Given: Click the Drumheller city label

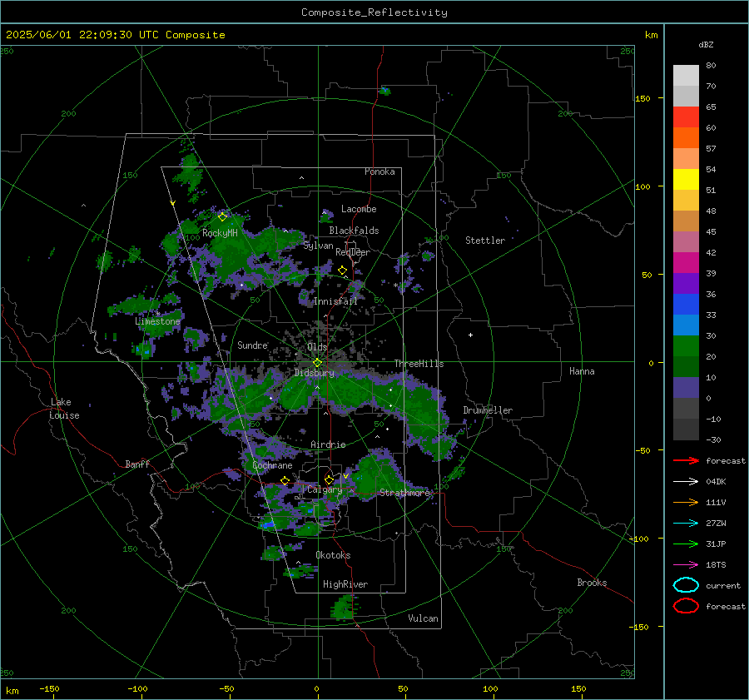Looking at the screenshot, I should 488,410.
